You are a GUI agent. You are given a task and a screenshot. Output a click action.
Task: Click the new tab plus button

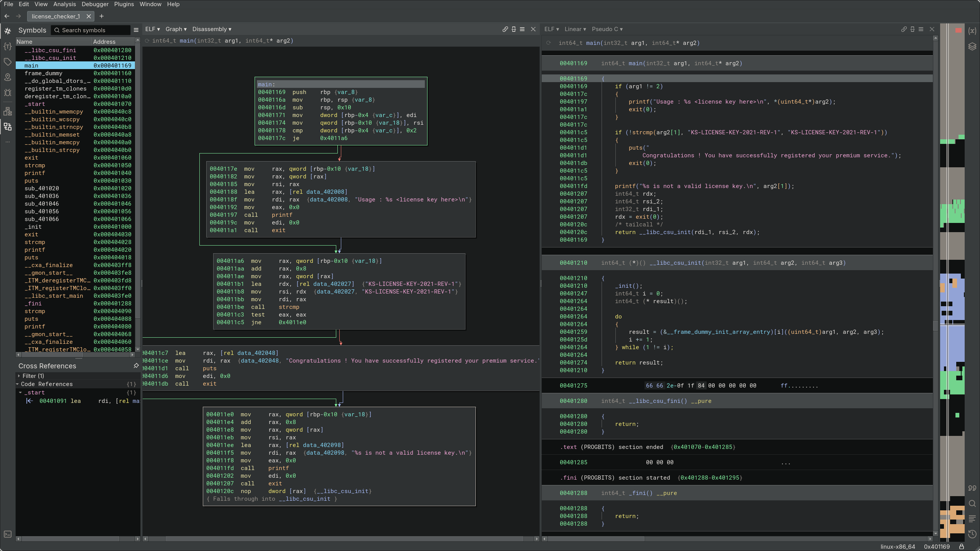[101, 16]
